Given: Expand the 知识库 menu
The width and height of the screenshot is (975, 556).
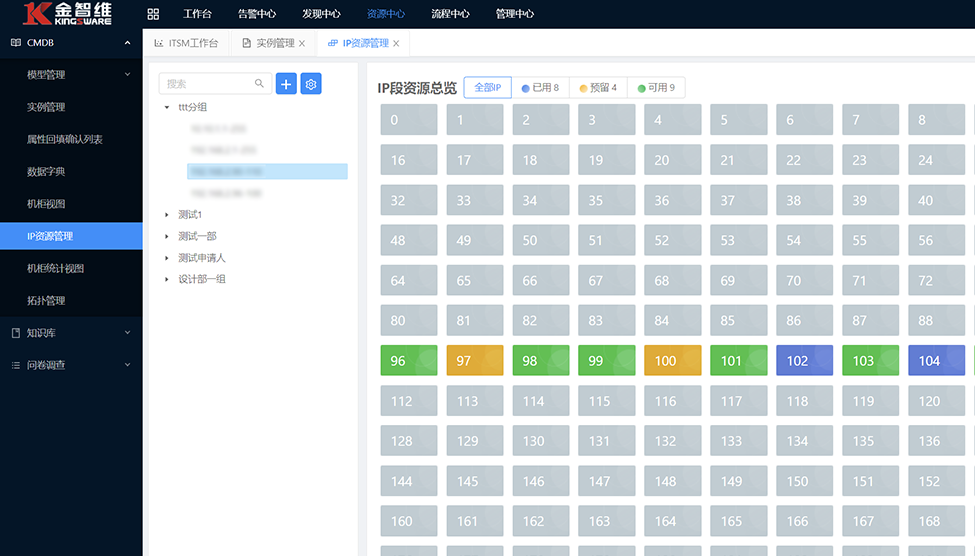Looking at the screenshot, I should [x=127, y=333].
